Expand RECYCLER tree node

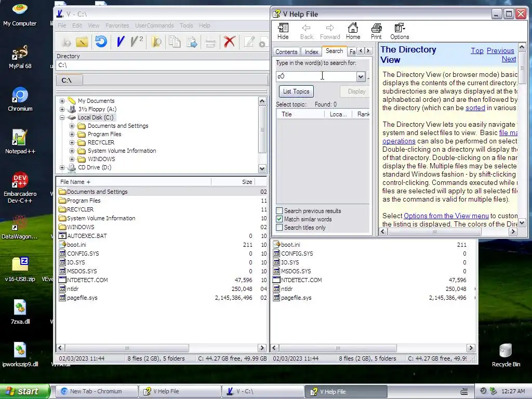click(72, 142)
